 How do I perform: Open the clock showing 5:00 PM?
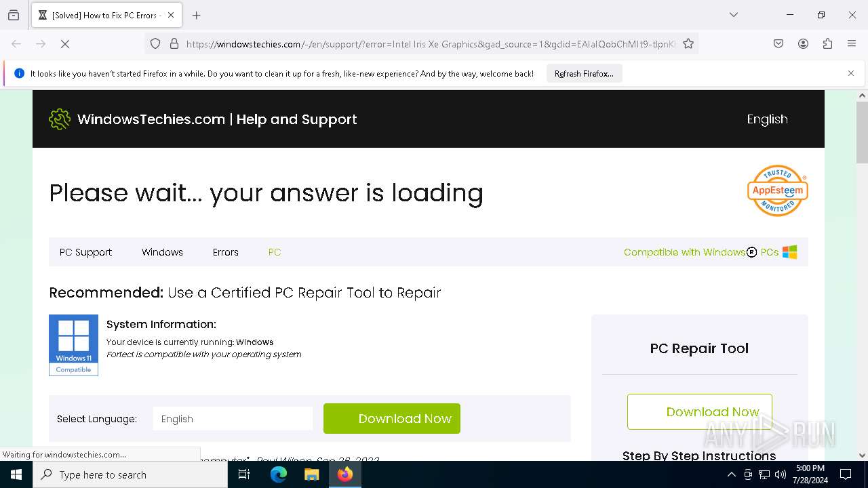[x=810, y=474]
